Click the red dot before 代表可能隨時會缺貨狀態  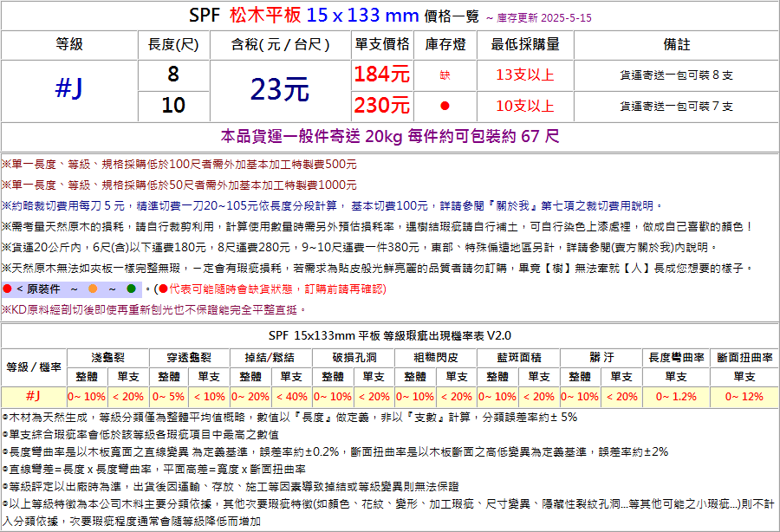click(x=162, y=289)
